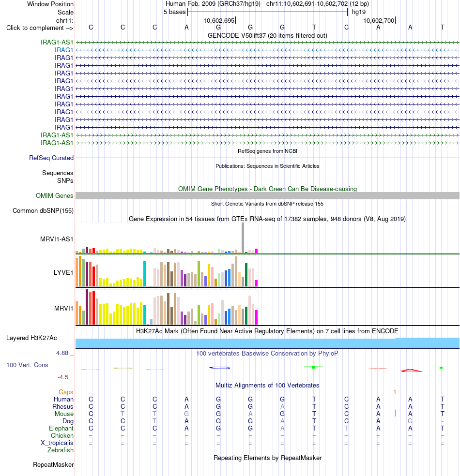The image size is (460, 476).
Task: Click the 10,602,695 ruler coordinate
Action: [x=219, y=21]
